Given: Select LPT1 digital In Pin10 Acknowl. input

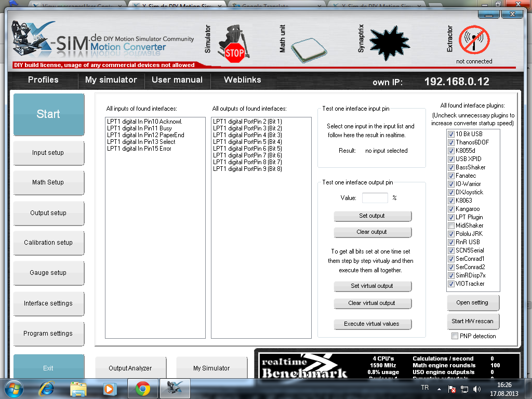Looking at the screenshot, I should tap(144, 122).
